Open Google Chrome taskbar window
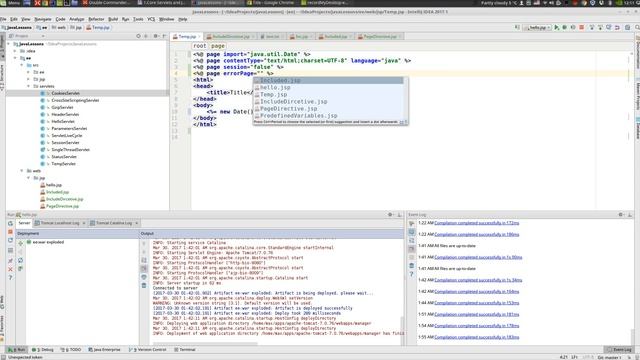This screenshot has width=640, height=360. coord(271,3)
